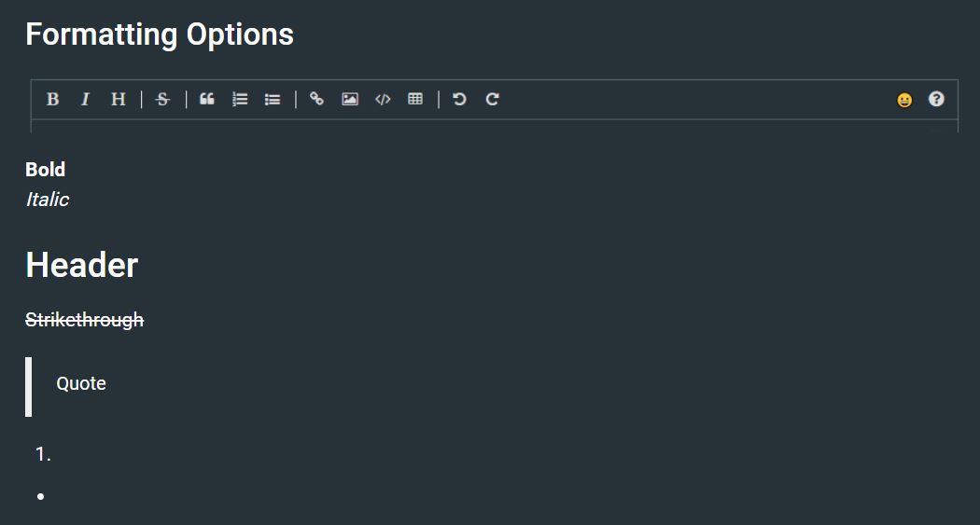The height and width of the screenshot is (525, 980).
Task: Click the Quote block example
Action: tap(81, 383)
